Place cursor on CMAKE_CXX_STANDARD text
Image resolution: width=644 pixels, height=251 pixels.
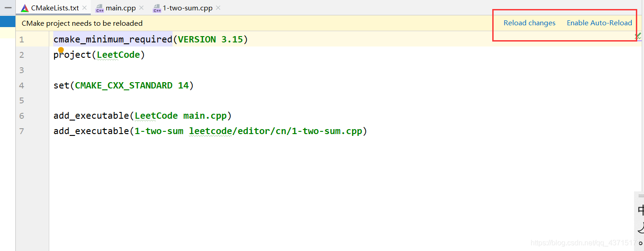(x=123, y=85)
